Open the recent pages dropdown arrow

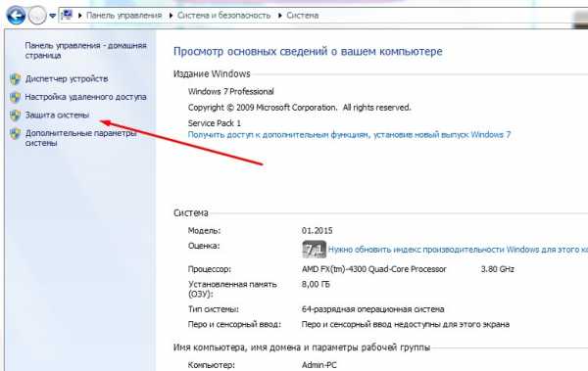pyautogui.click(x=53, y=16)
